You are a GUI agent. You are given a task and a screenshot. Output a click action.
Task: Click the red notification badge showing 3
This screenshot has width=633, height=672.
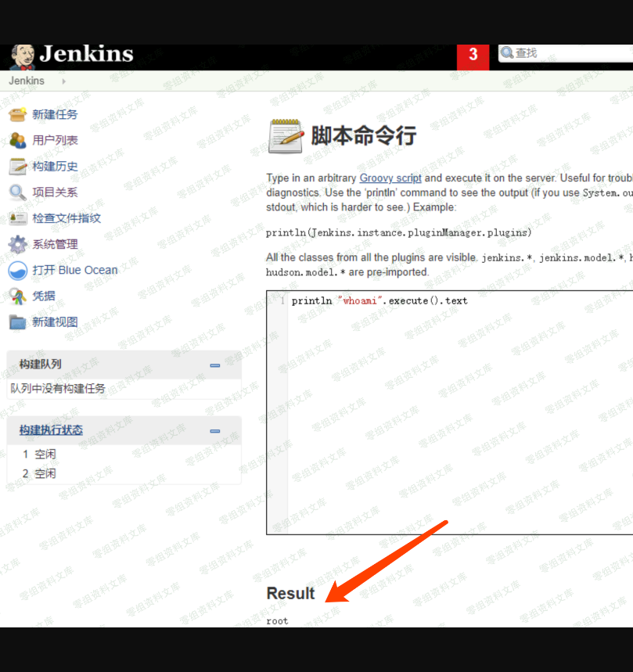point(473,56)
